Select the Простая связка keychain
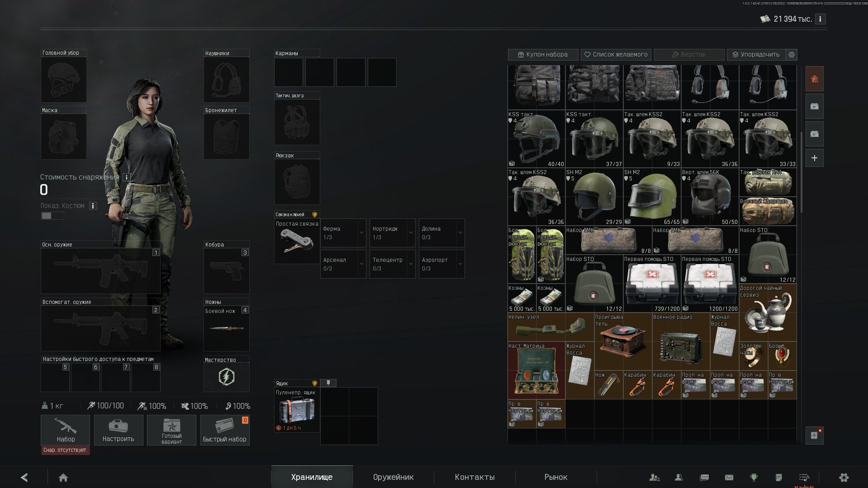 pyautogui.click(x=297, y=242)
